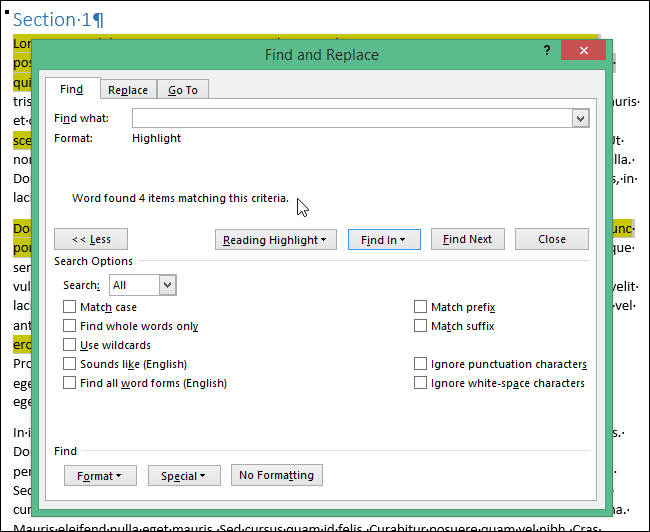650x532 pixels.
Task: Tick Find whole words only
Action: [x=70, y=326]
